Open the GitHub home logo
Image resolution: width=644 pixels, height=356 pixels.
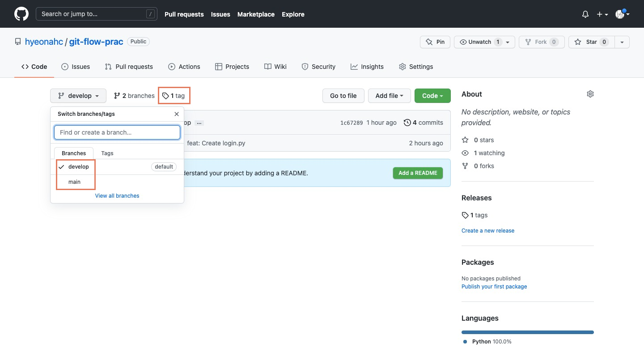[x=21, y=14]
